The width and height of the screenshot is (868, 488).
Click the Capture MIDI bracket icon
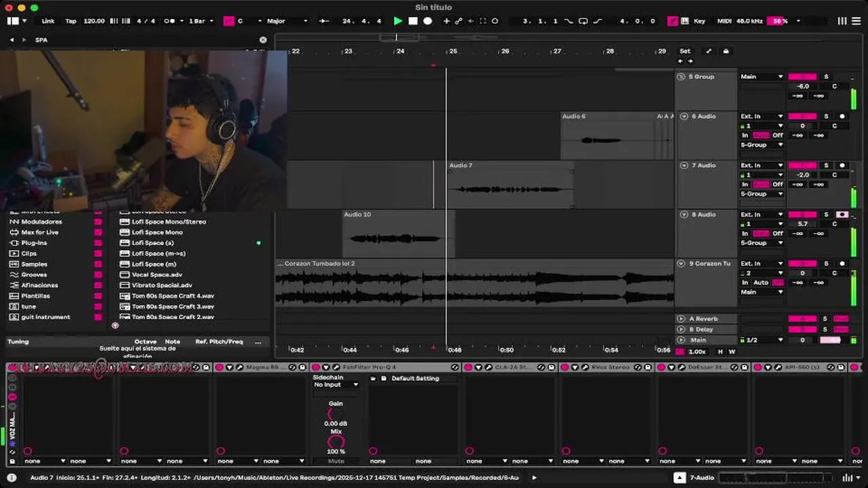483,21
